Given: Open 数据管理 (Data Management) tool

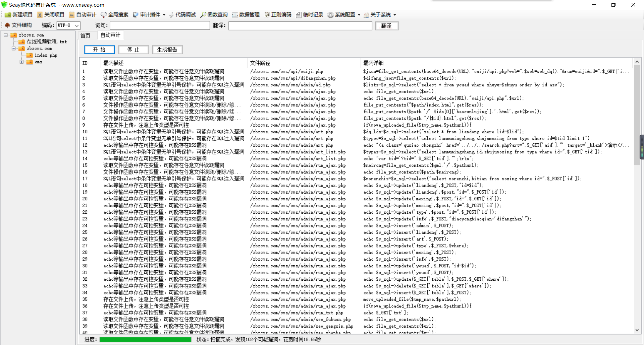Looking at the screenshot, I should coord(246,15).
